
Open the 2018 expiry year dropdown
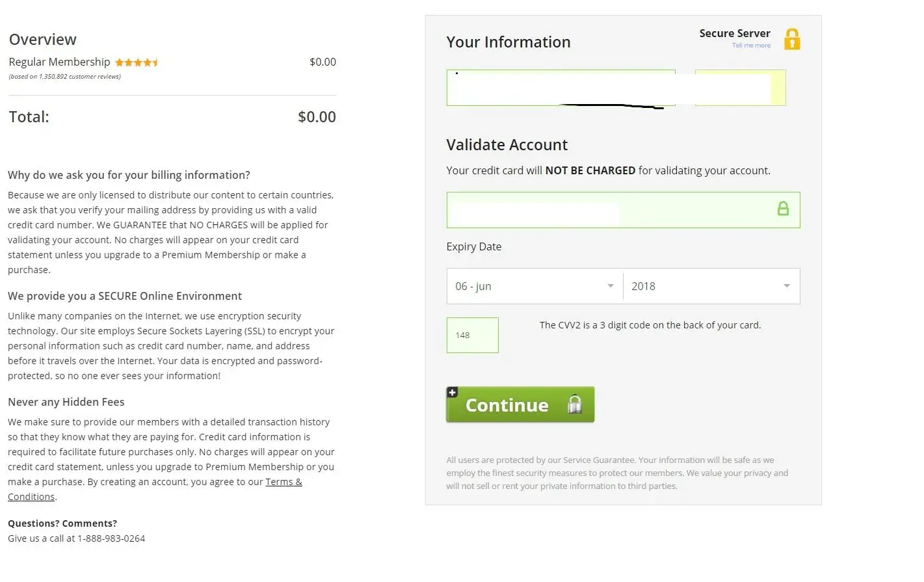[711, 286]
